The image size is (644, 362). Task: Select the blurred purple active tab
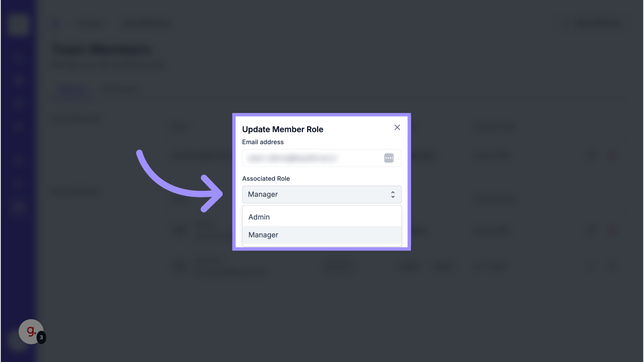click(72, 90)
